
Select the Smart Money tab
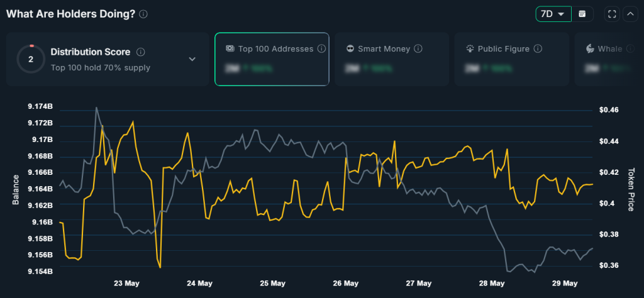pyautogui.click(x=392, y=59)
